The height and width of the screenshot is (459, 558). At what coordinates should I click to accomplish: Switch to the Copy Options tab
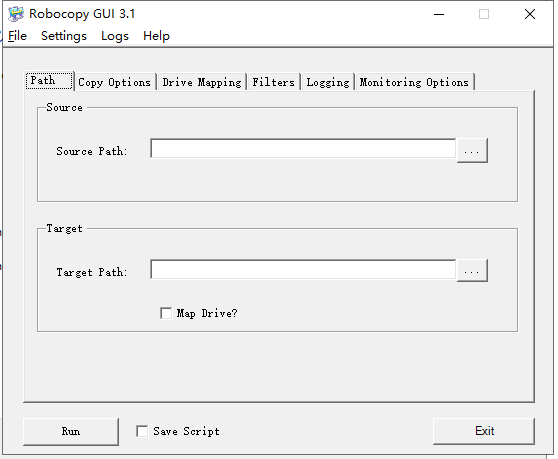coord(115,82)
